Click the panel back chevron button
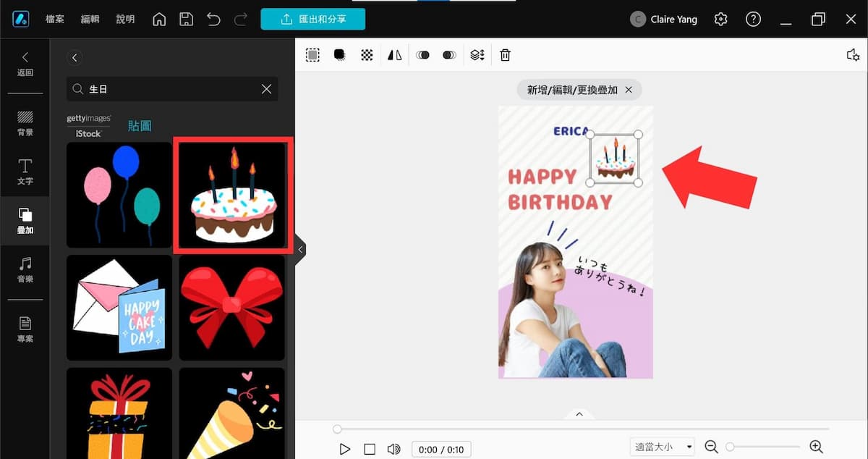Image resolution: width=868 pixels, height=459 pixels. (x=75, y=58)
